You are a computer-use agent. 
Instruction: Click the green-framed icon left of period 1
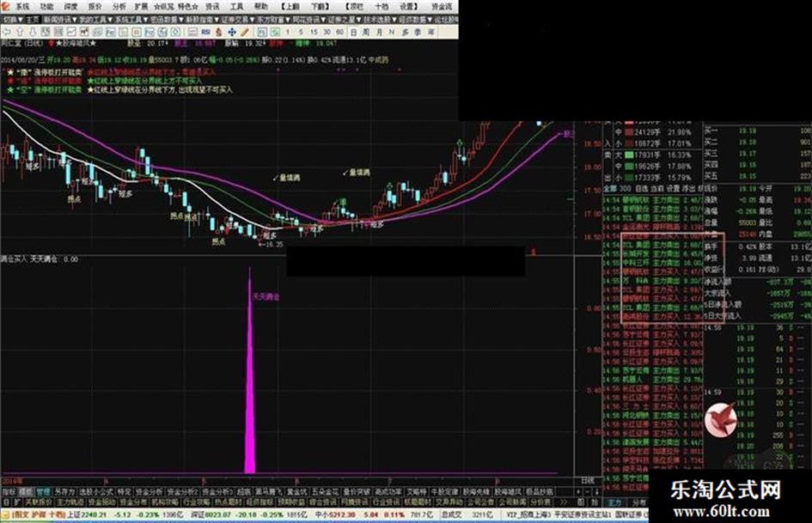point(274,32)
